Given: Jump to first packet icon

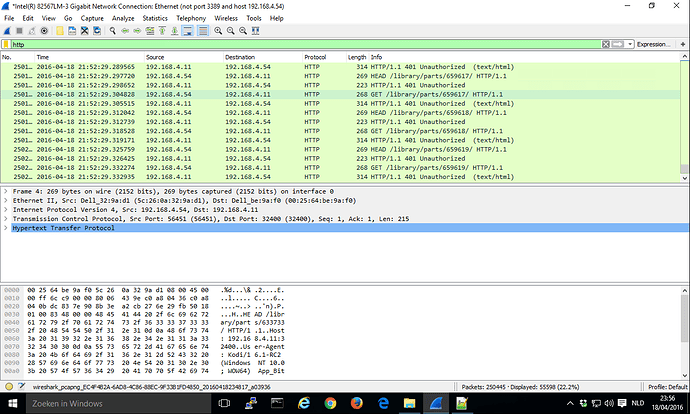Looking at the screenshot, I should click(162, 31).
